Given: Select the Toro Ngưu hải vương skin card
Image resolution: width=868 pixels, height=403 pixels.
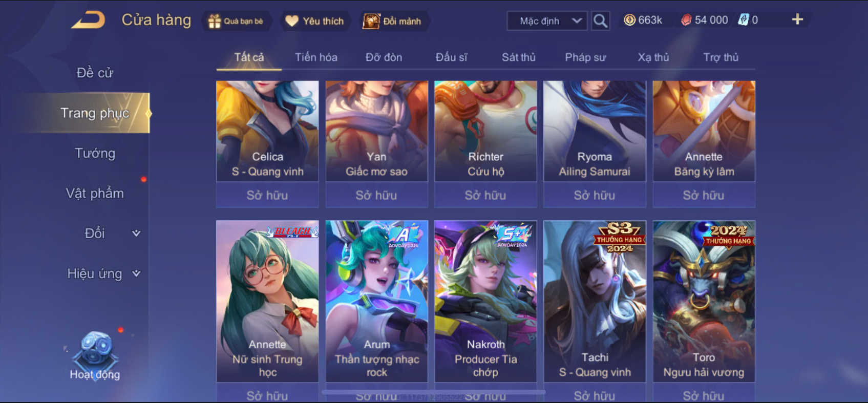Looking at the screenshot, I should coord(704,301).
